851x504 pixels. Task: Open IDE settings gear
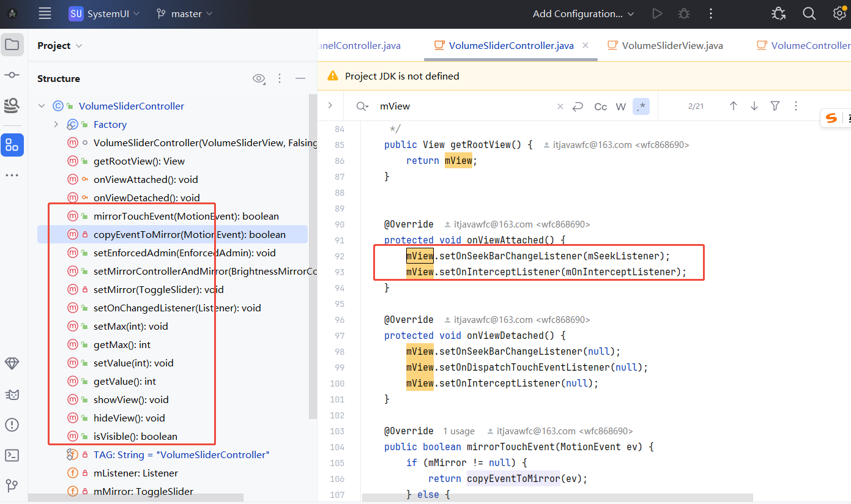pyautogui.click(x=840, y=13)
